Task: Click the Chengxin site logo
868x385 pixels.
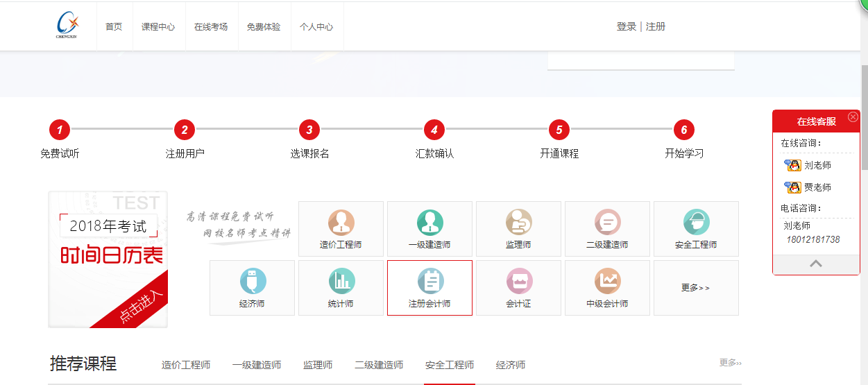Action: (67, 26)
